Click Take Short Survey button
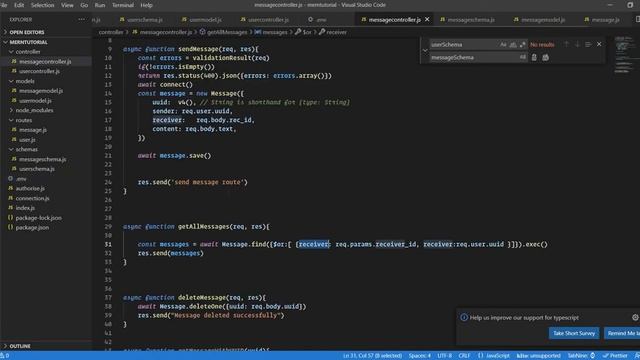 coord(574,333)
